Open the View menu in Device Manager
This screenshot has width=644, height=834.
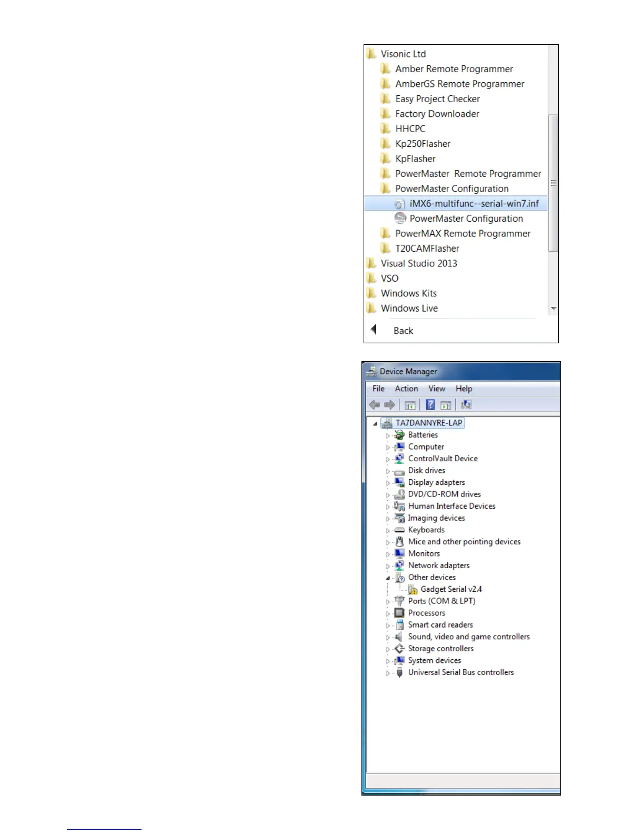pyautogui.click(x=437, y=389)
